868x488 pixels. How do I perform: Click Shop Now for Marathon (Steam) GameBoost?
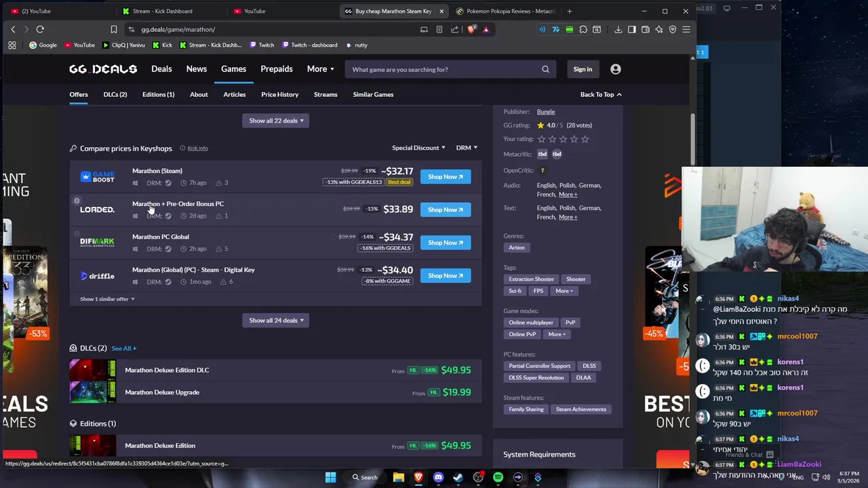pos(446,177)
